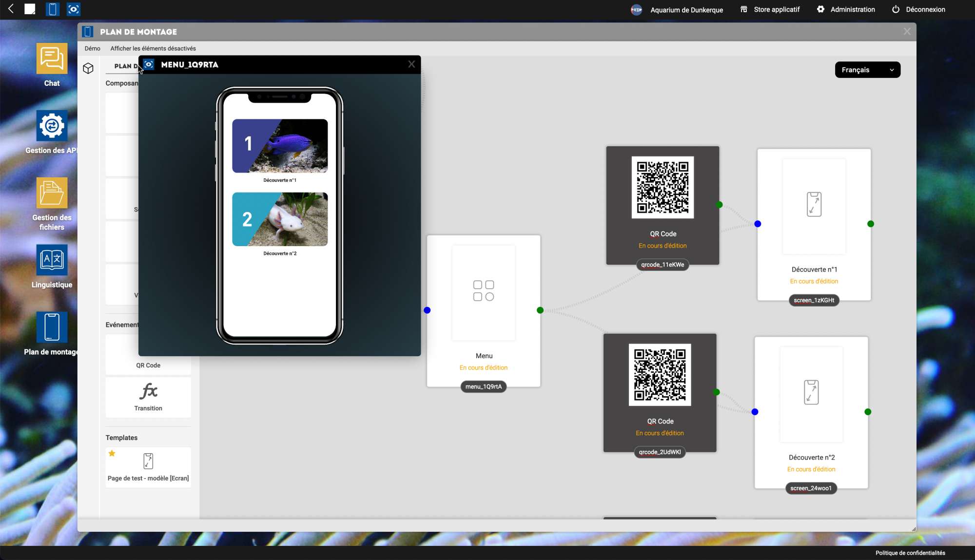Click the 3D cube icon in the sidebar

pos(88,68)
